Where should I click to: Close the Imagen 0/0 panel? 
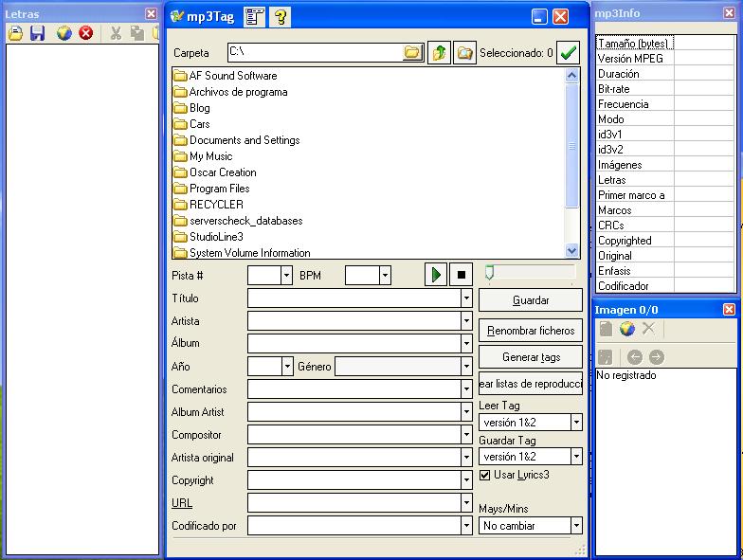[x=730, y=309]
